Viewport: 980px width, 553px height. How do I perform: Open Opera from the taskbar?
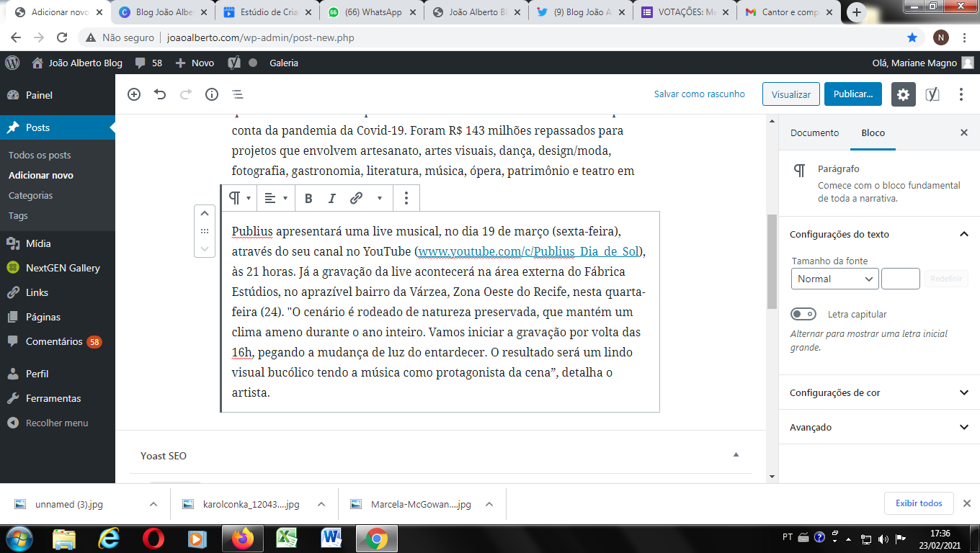[x=153, y=538]
